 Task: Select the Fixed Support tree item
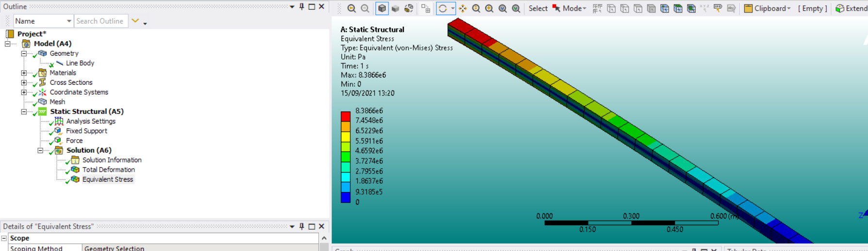(86, 131)
